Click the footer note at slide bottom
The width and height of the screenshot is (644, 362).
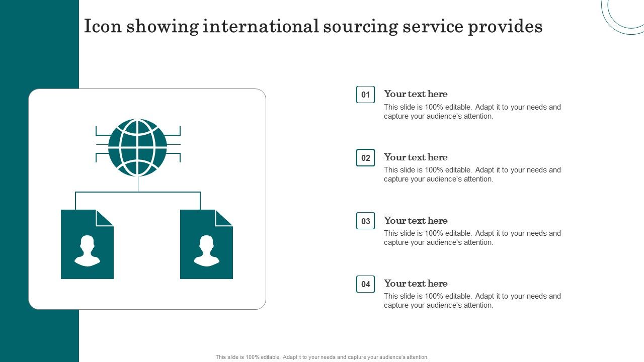click(322, 357)
